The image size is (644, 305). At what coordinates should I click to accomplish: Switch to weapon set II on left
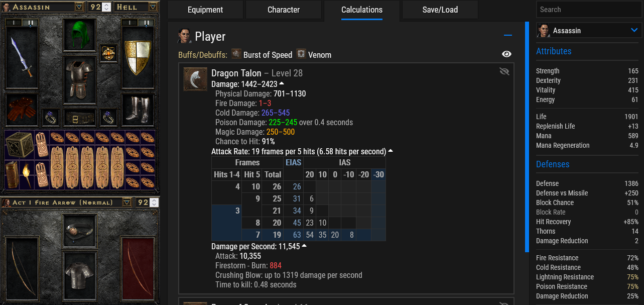pos(30,23)
